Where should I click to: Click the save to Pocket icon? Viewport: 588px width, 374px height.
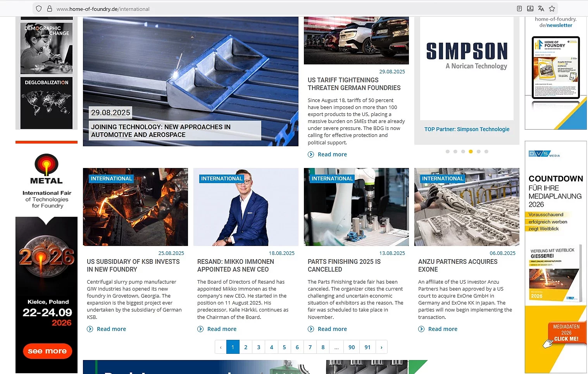(x=530, y=9)
